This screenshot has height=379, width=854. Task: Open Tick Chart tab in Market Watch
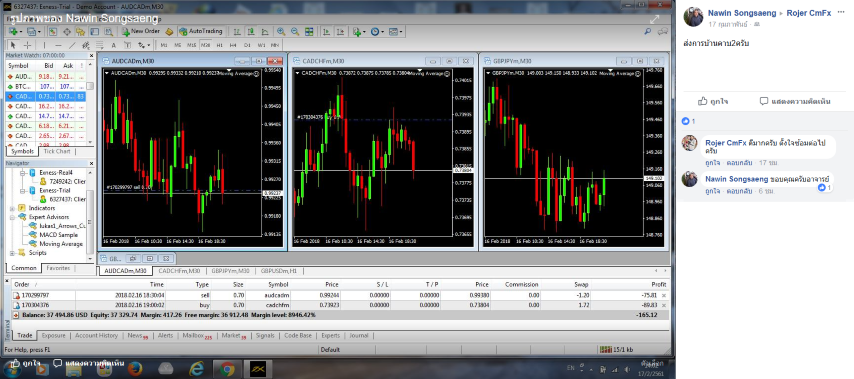[x=57, y=151]
